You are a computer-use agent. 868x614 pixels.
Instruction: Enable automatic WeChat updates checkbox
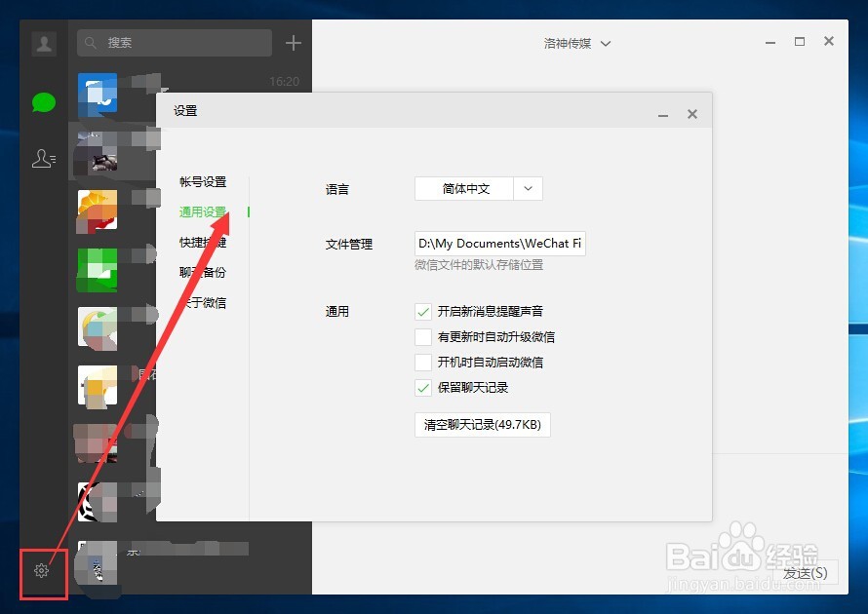(x=423, y=337)
